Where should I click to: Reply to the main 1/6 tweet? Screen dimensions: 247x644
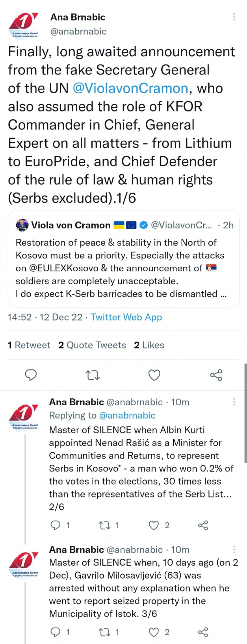[x=31, y=375]
